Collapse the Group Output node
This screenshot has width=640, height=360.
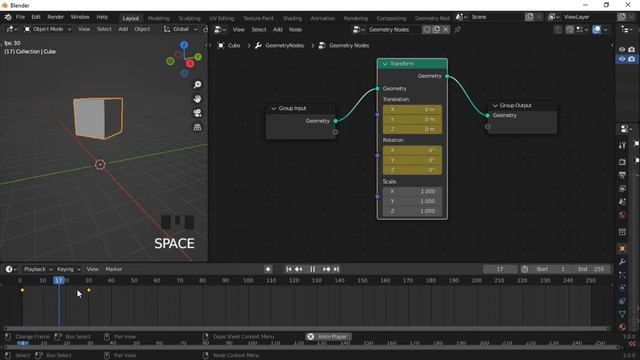click(495, 105)
